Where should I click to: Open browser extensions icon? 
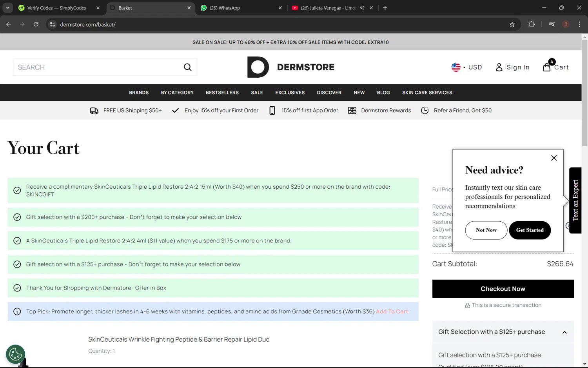532,24
